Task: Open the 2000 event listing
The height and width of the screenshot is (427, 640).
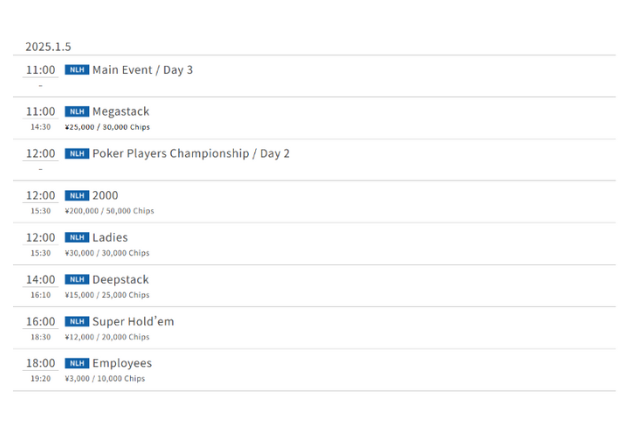Action: click(105, 196)
